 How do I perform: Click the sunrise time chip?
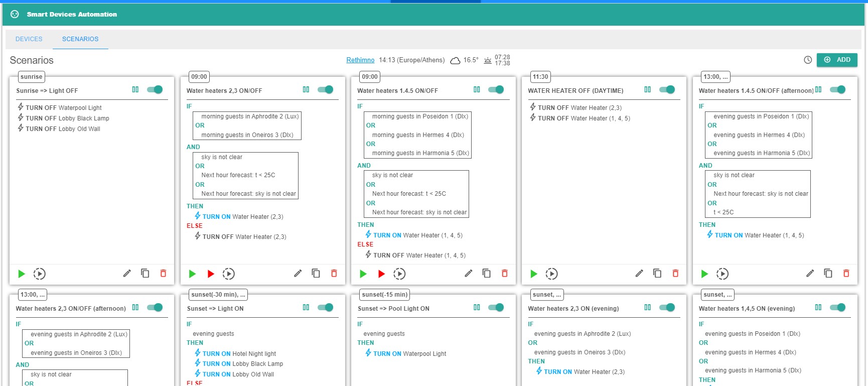click(x=32, y=77)
